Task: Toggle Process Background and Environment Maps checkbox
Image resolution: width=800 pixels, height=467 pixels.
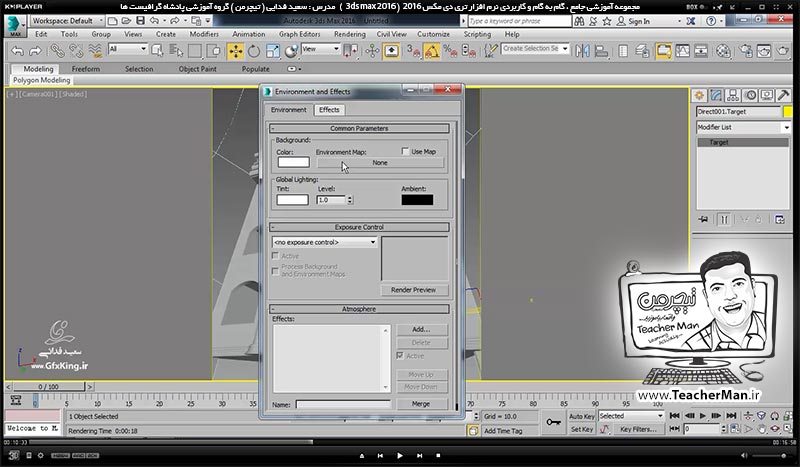Action: tap(276, 271)
